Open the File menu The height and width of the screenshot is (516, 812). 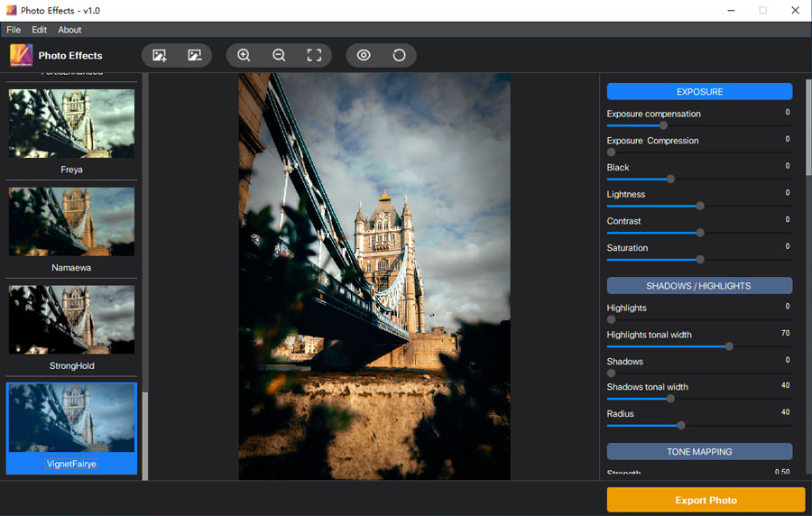(14, 30)
